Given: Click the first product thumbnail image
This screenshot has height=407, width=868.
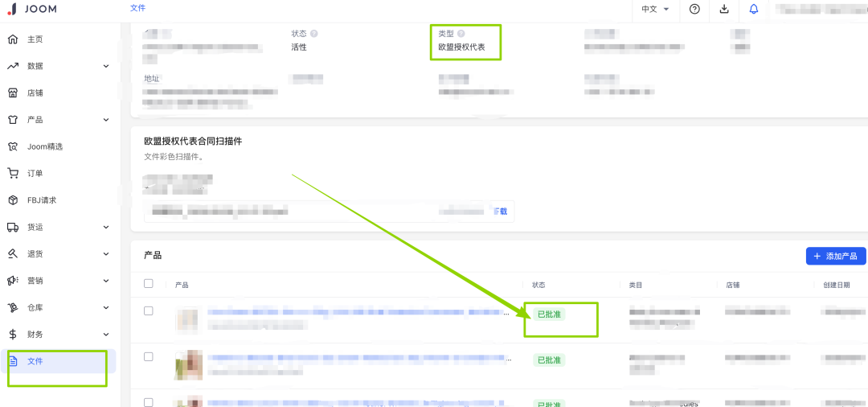Looking at the screenshot, I should 188,319.
